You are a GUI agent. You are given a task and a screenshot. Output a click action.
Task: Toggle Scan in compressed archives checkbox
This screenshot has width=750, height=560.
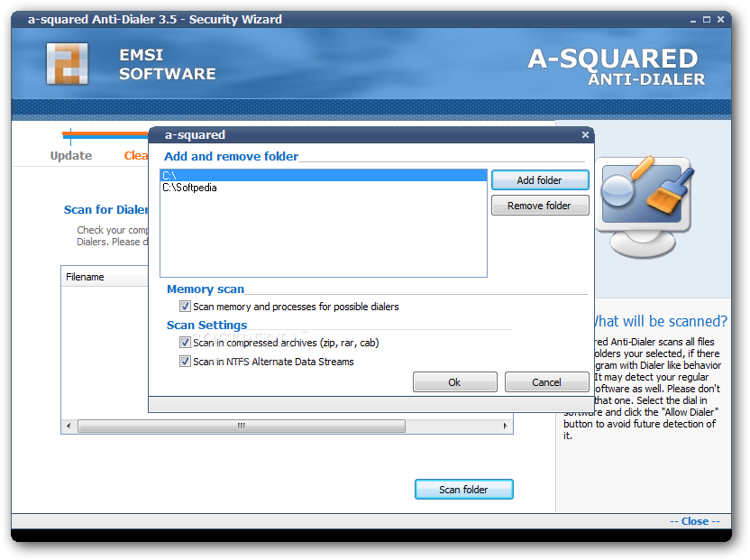pyautogui.click(x=185, y=343)
